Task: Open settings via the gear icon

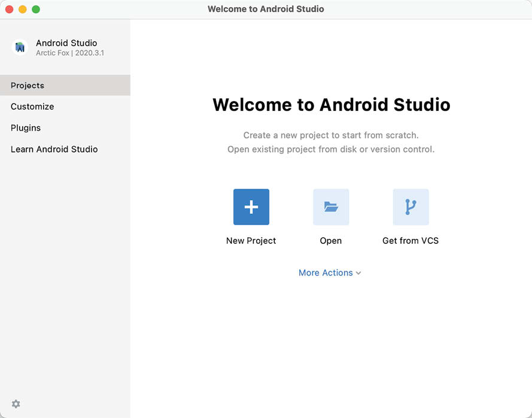Action: coord(16,404)
